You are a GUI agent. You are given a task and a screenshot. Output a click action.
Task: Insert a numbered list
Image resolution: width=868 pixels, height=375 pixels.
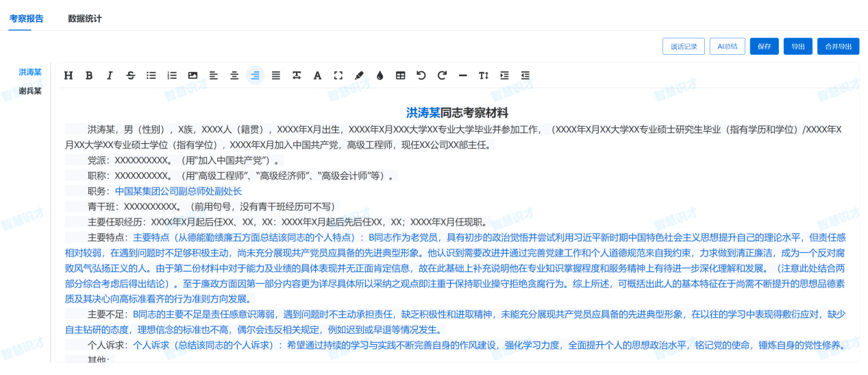click(172, 75)
